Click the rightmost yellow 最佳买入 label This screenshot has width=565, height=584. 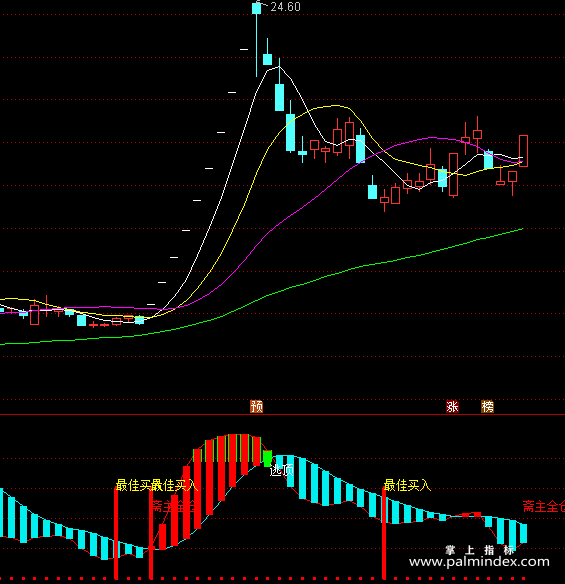[x=407, y=485]
